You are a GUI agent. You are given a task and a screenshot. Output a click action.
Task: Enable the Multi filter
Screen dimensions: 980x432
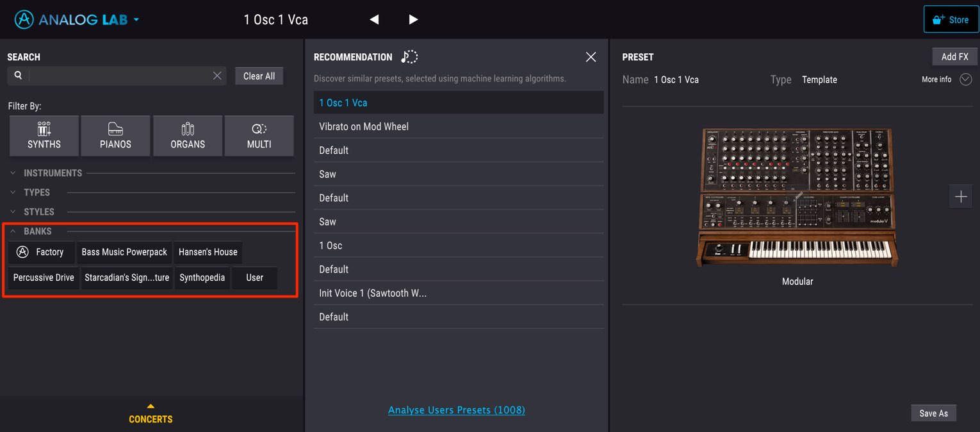coord(259,136)
